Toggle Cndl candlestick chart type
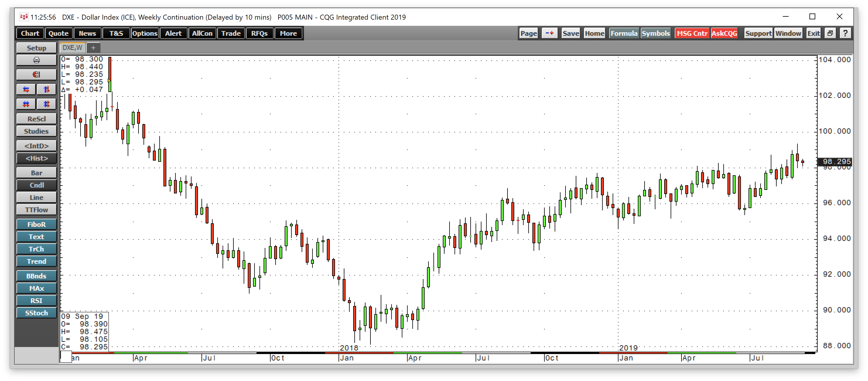868x381 pixels. point(36,186)
